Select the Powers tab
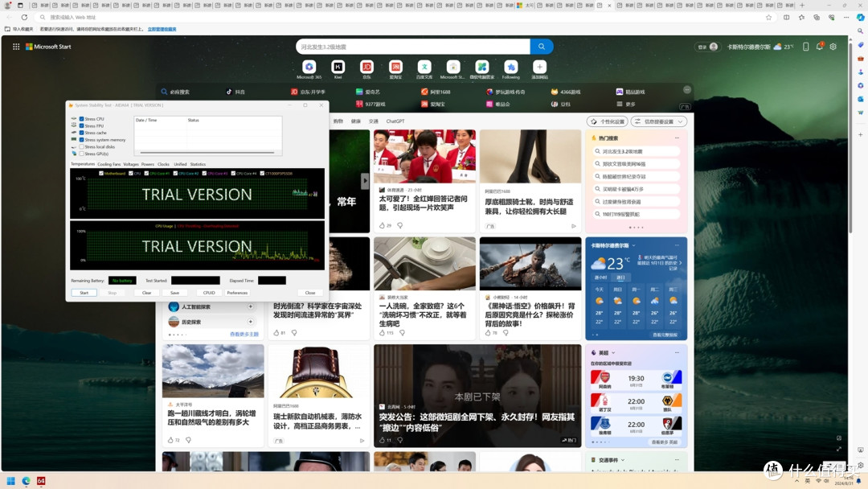Image resolution: width=868 pixels, height=489 pixels. pos(148,164)
